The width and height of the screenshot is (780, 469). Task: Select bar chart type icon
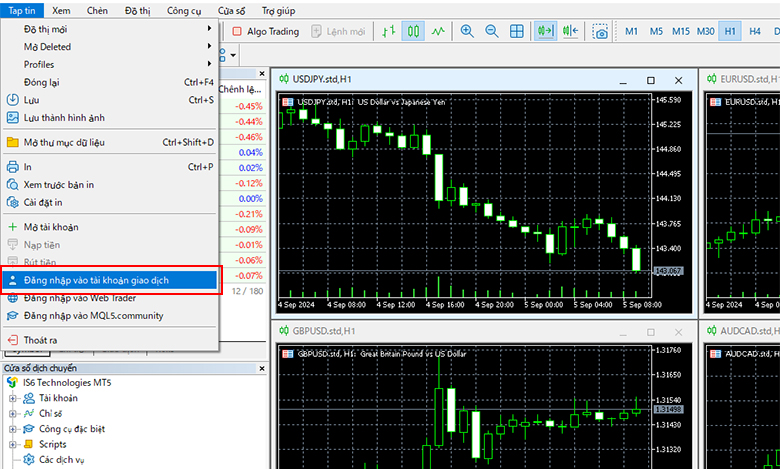(x=389, y=31)
